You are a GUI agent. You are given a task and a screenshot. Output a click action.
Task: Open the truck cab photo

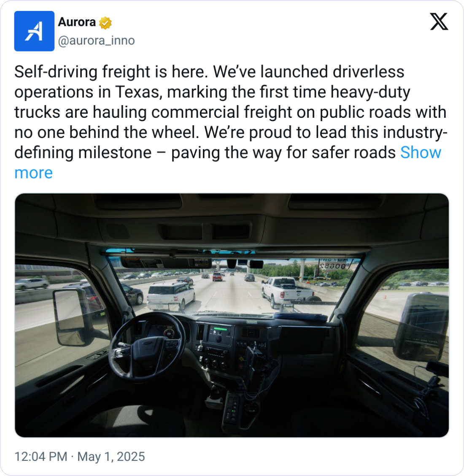click(x=232, y=315)
